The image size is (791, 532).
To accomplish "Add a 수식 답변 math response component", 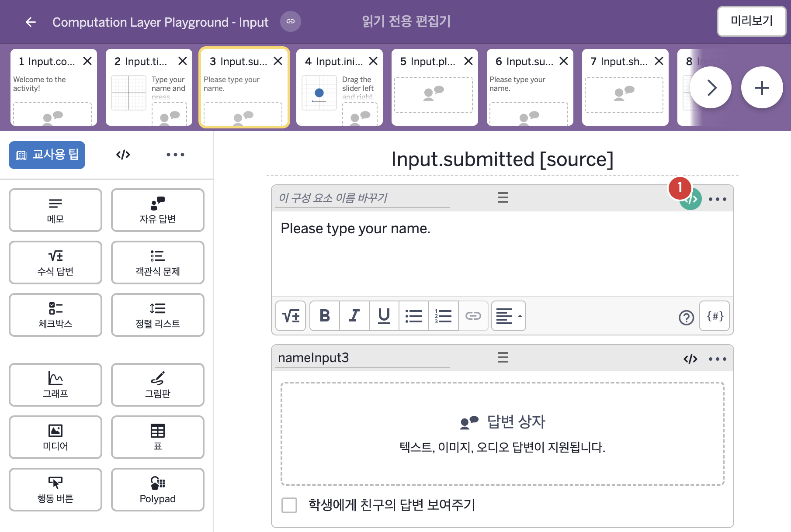I will (56, 263).
